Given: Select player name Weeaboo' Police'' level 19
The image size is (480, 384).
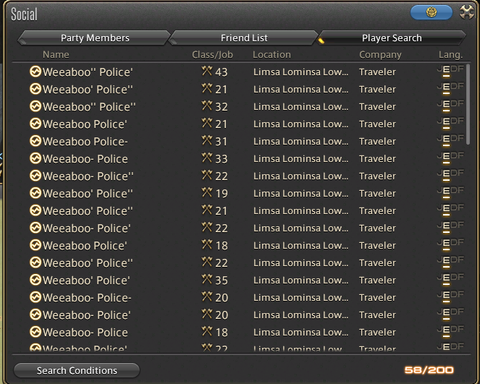Looking at the screenshot, I should (88, 193).
